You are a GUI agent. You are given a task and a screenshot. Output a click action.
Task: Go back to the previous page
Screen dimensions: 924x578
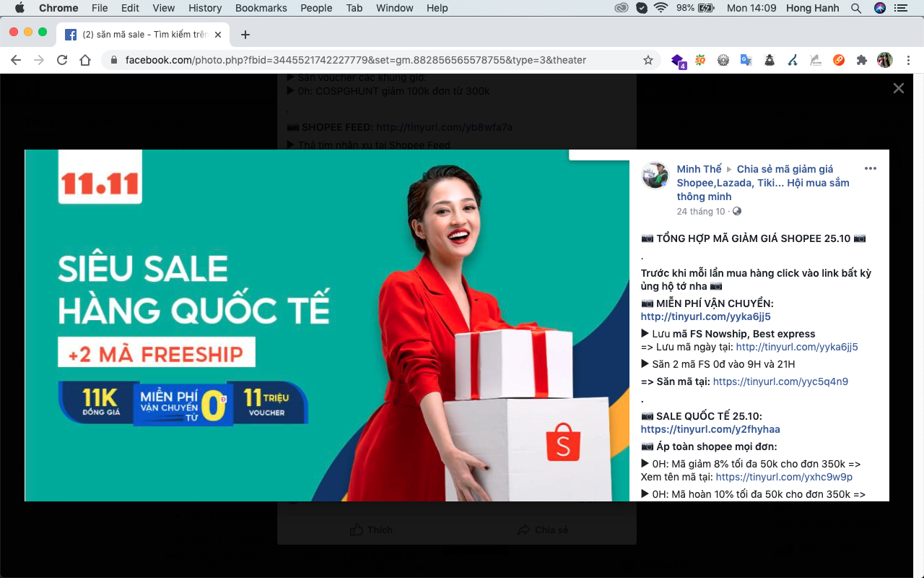click(x=16, y=60)
